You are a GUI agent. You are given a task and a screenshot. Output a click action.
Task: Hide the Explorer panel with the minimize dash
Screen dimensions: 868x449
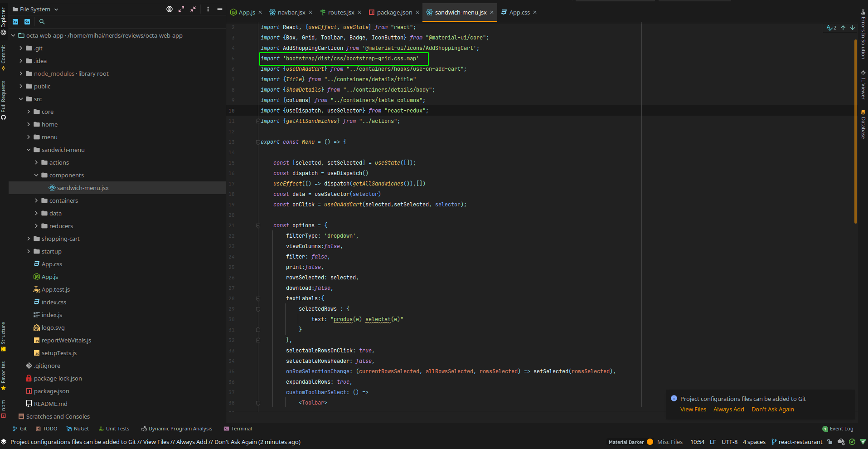pos(220,9)
